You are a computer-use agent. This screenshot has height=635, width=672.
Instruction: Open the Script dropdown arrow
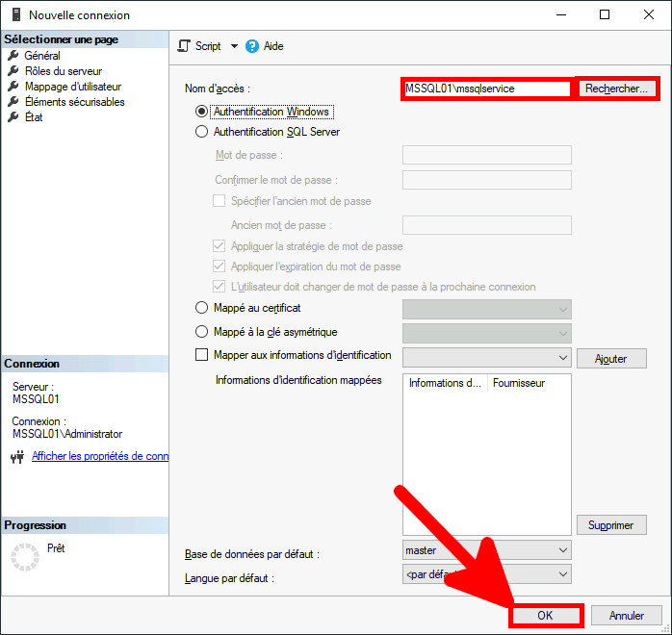click(234, 46)
